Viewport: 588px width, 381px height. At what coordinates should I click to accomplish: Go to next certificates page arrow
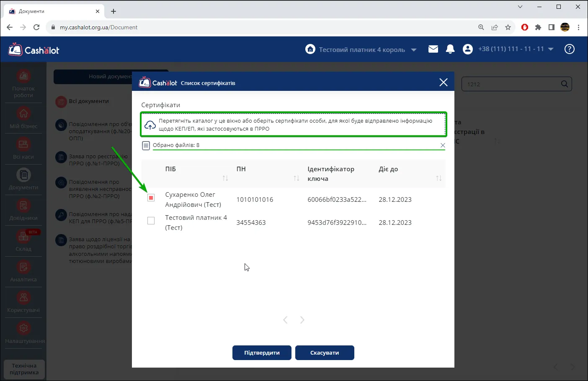coord(302,320)
